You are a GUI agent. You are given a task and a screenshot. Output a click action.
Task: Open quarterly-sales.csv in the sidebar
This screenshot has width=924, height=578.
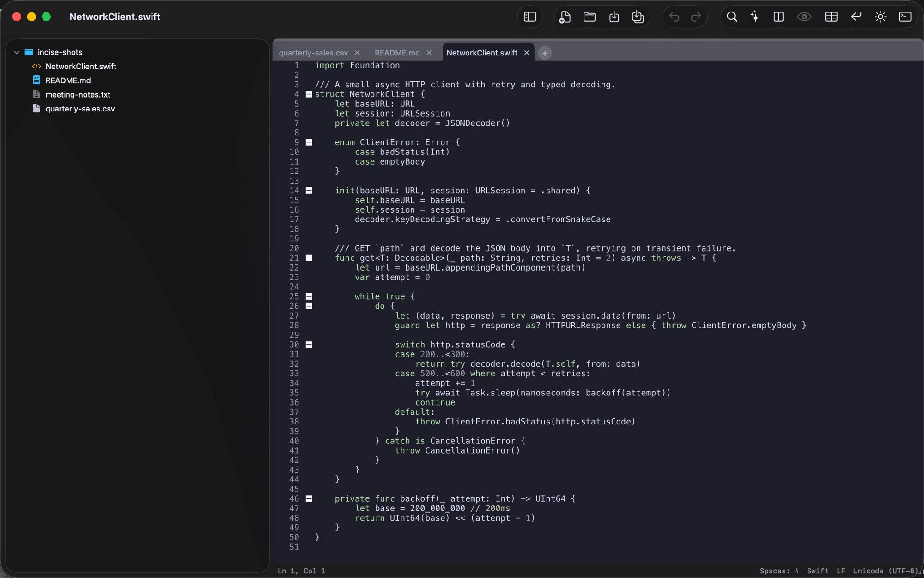click(x=80, y=109)
